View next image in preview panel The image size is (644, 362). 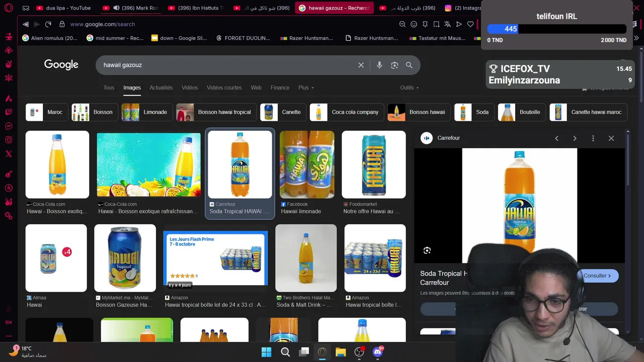pos(575,138)
